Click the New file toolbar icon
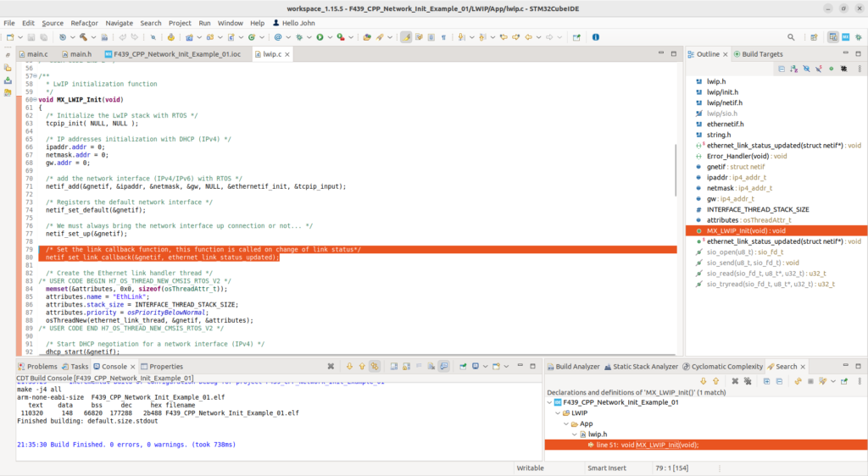Image resolution: width=868 pixels, height=476 pixels. pyautogui.click(x=10, y=37)
